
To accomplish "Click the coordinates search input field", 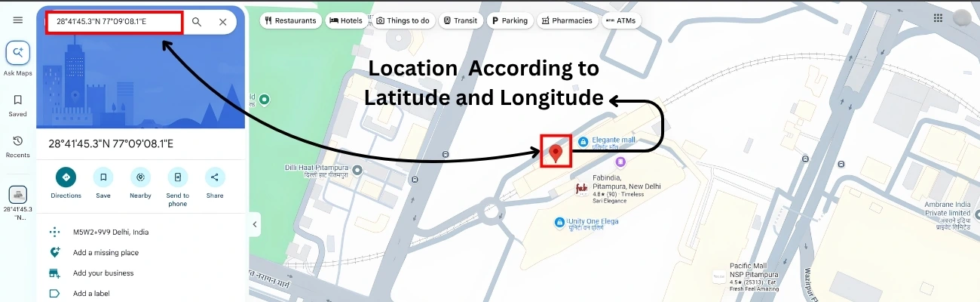I will coord(115,22).
